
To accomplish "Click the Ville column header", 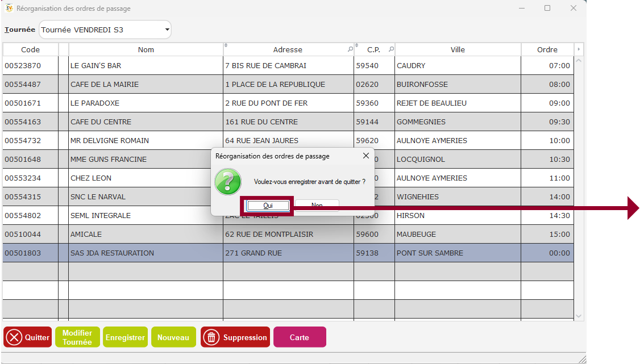I will pos(458,49).
